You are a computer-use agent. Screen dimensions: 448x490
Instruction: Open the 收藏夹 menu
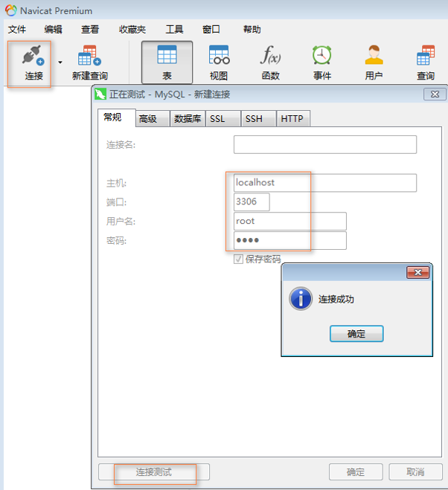pyautogui.click(x=132, y=30)
